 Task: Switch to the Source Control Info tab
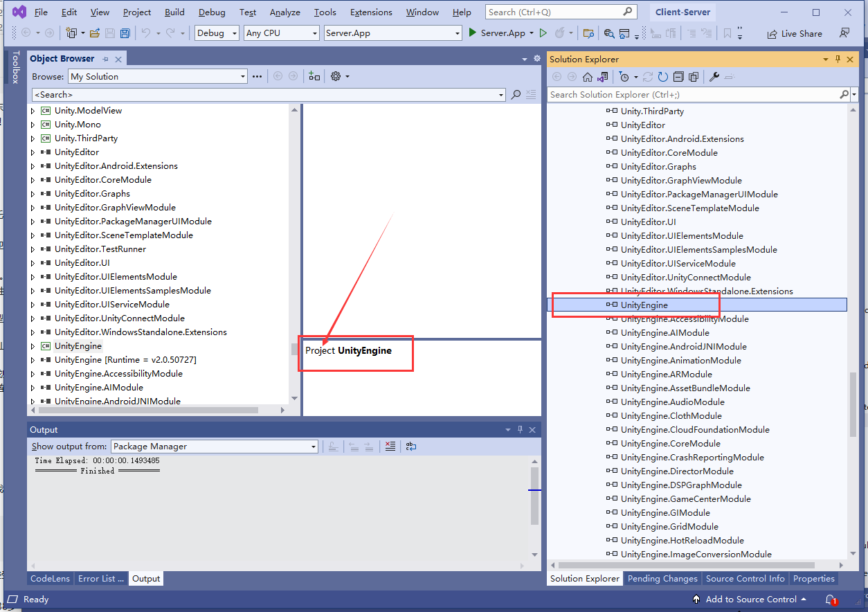pos(745,579)
